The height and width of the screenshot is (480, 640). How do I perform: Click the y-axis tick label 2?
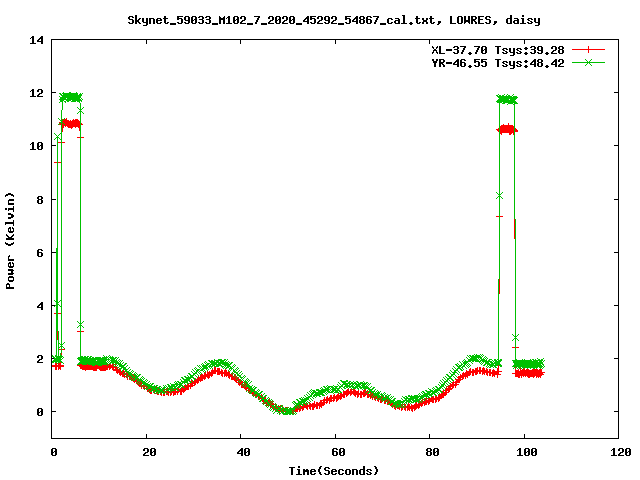40,359
